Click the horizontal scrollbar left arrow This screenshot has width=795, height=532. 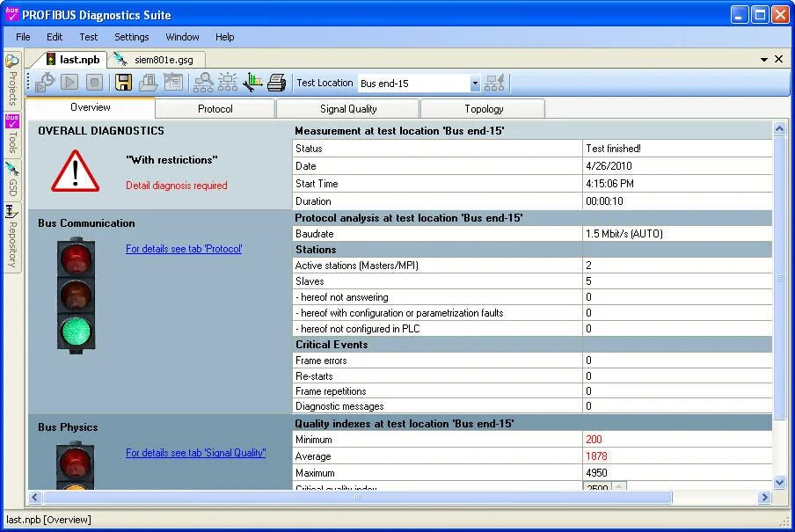pyautogui.click(x=34, y=497)
